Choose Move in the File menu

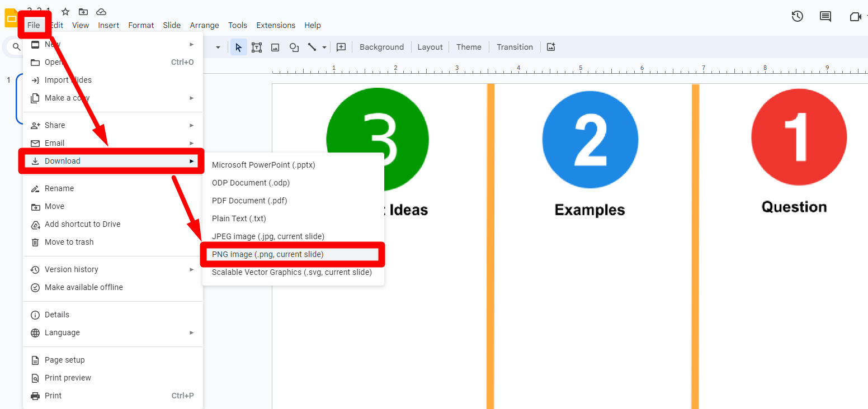pyautogui.click(x=113, y=206)
